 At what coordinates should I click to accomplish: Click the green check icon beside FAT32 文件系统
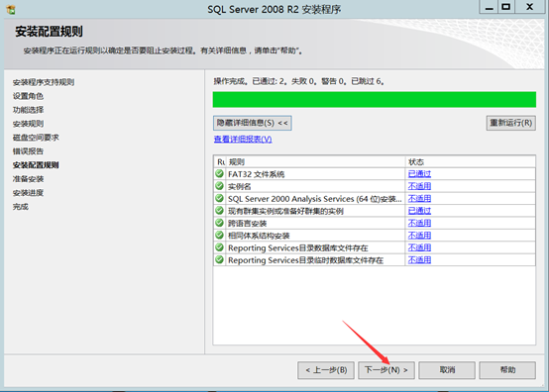click(x=220, y=173)
